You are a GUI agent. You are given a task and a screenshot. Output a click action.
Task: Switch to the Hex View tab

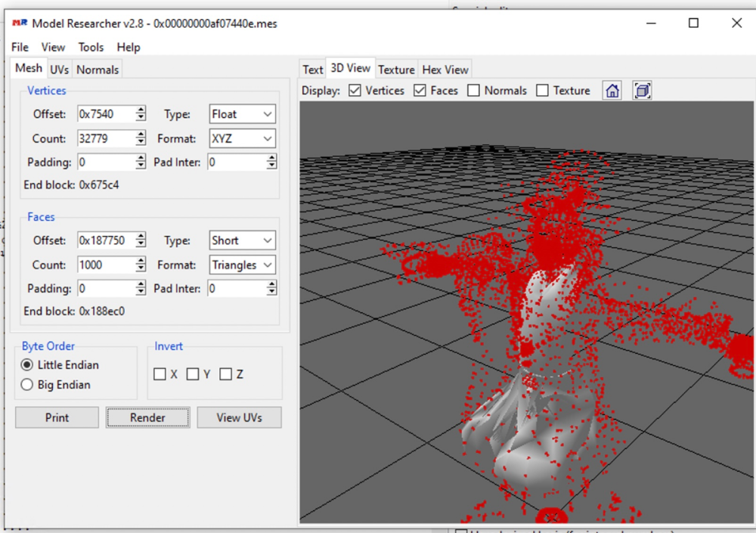pos(445,69)
